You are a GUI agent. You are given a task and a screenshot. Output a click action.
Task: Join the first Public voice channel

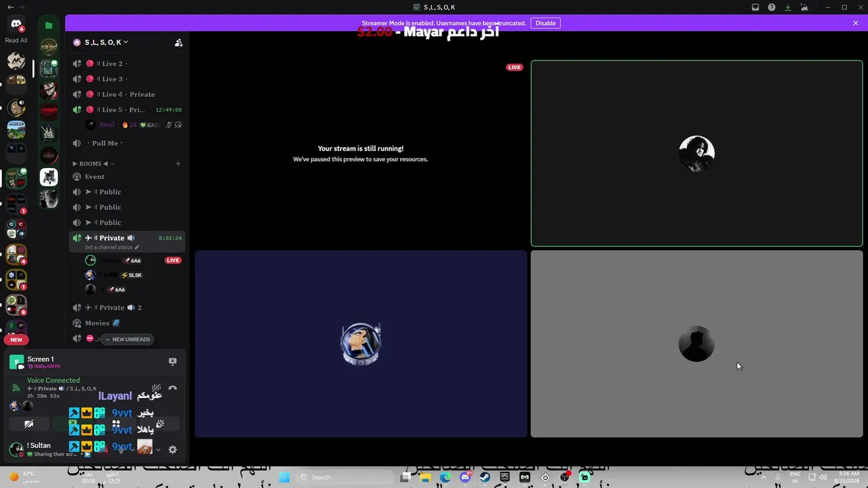(127, 192)
